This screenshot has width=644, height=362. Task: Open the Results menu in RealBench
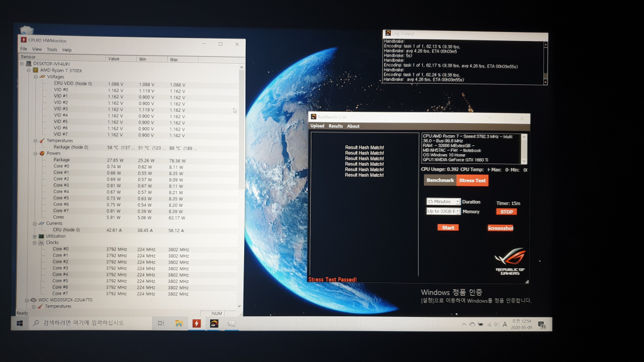point(335,126)
